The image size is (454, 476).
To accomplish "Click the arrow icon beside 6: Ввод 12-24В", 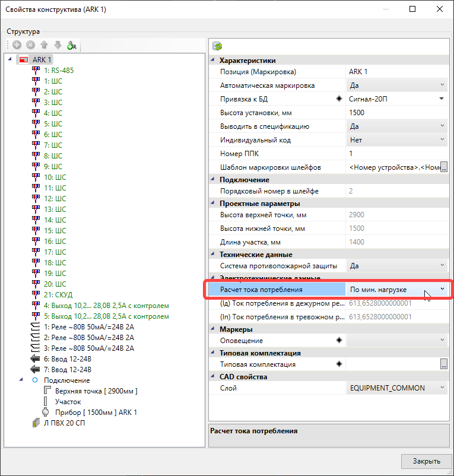I will (x=36, y=359).
